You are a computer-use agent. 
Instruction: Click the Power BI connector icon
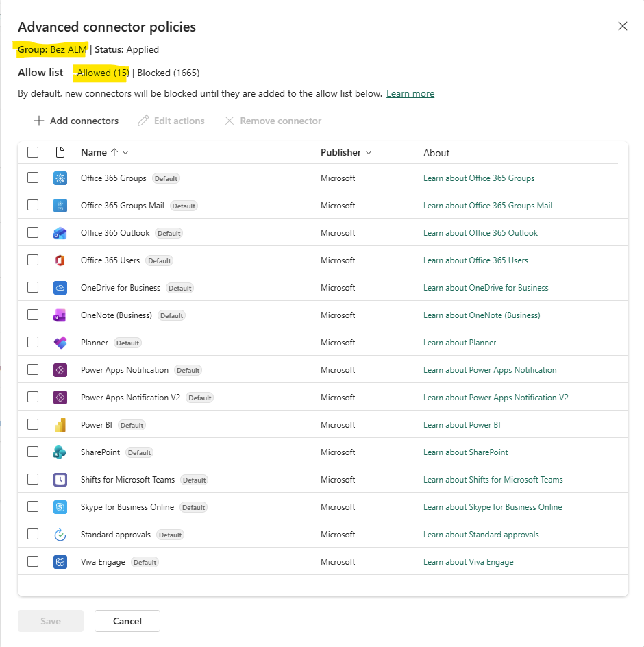[60, 425]
